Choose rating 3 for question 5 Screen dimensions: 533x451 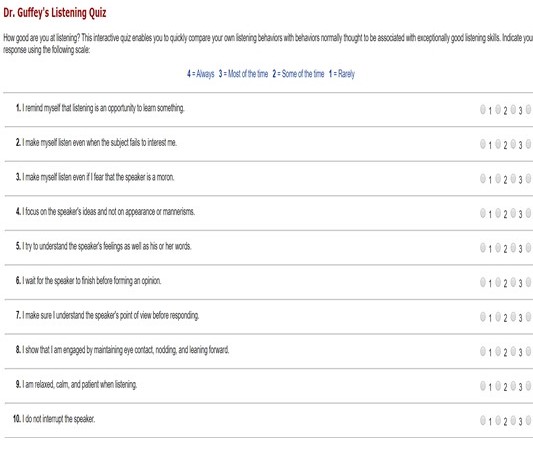[x=513, y=248]
